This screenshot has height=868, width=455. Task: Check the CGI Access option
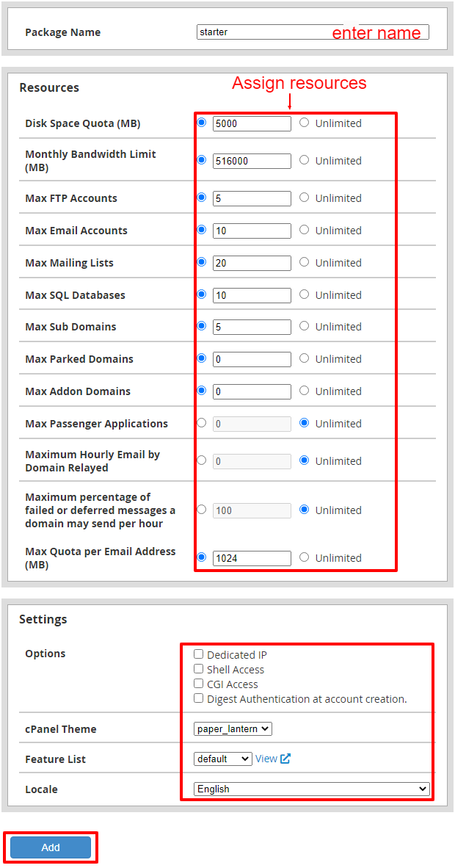(199, 684)
